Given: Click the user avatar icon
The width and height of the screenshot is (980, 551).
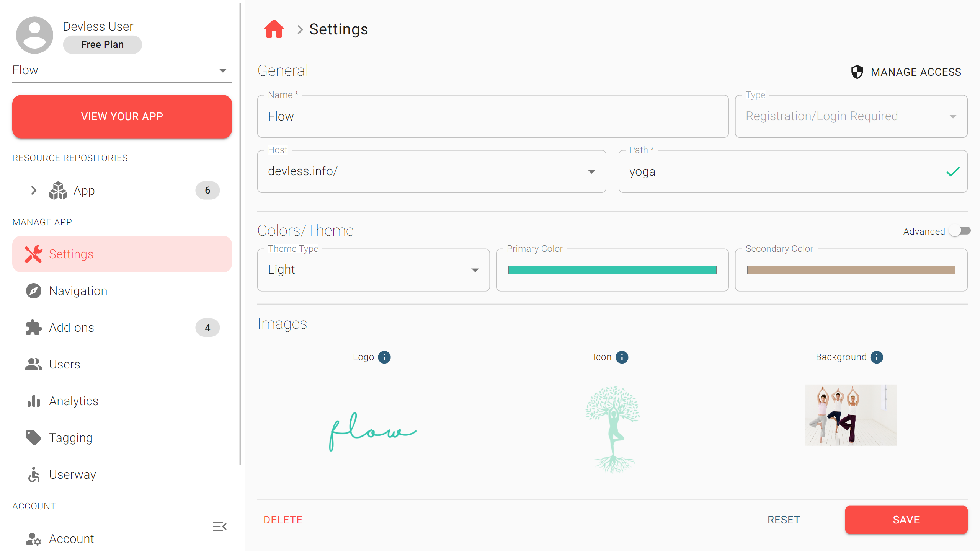Looking at the screenshot, I should tap(34, 35).
